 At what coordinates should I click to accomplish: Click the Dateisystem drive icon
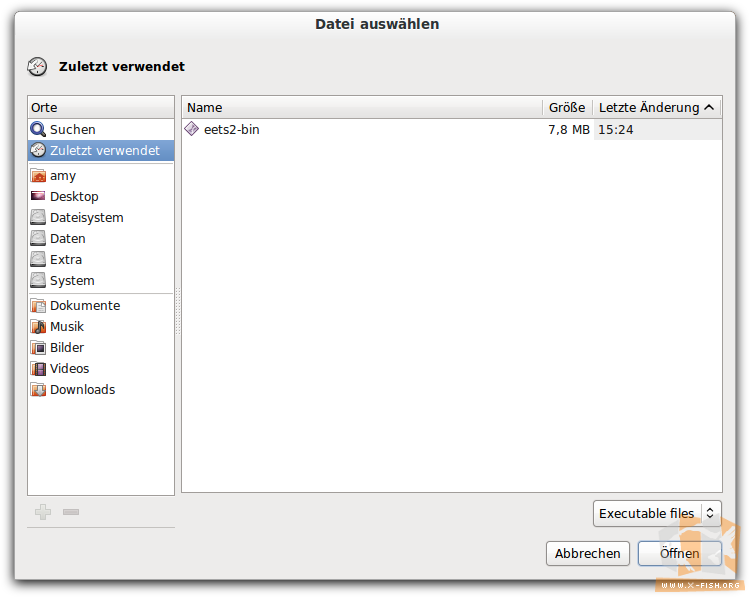coord(38,217)
